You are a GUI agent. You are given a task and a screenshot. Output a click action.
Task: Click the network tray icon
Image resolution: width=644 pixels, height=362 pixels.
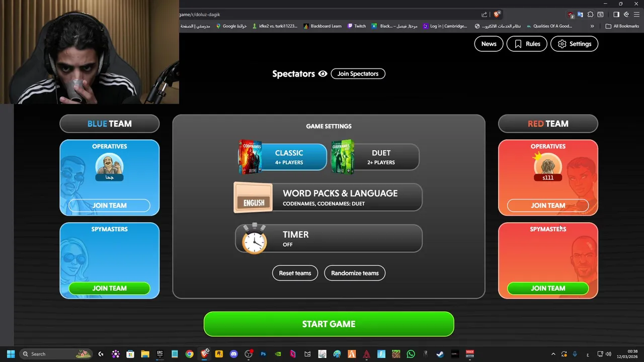tap(600, 354)
